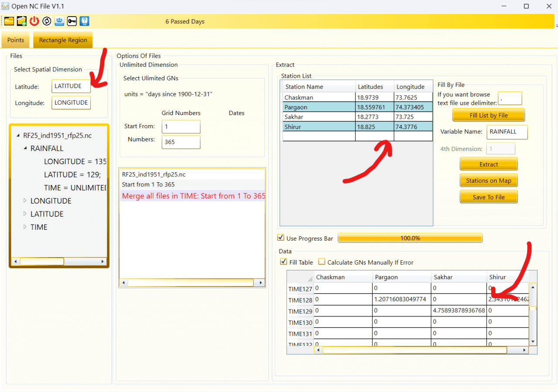Expand the LATITUDE tree node arrow
Image resolution: width=558 pixels, height=392 pixels.
click(x=25, y=214)
